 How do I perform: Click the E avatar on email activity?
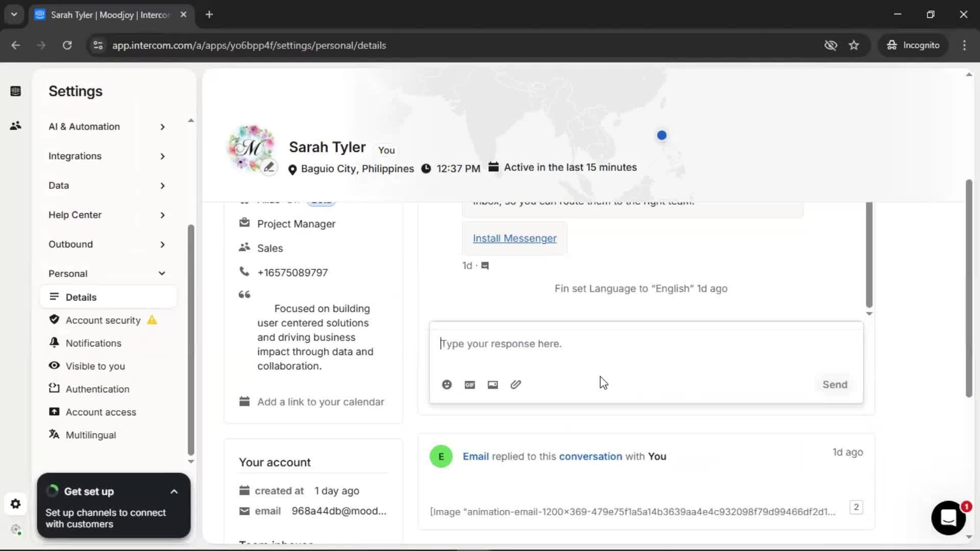click(x=441, y=457)
